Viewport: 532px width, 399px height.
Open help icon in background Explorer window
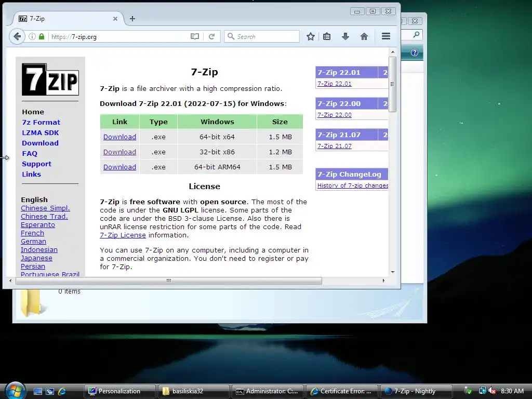414,52
